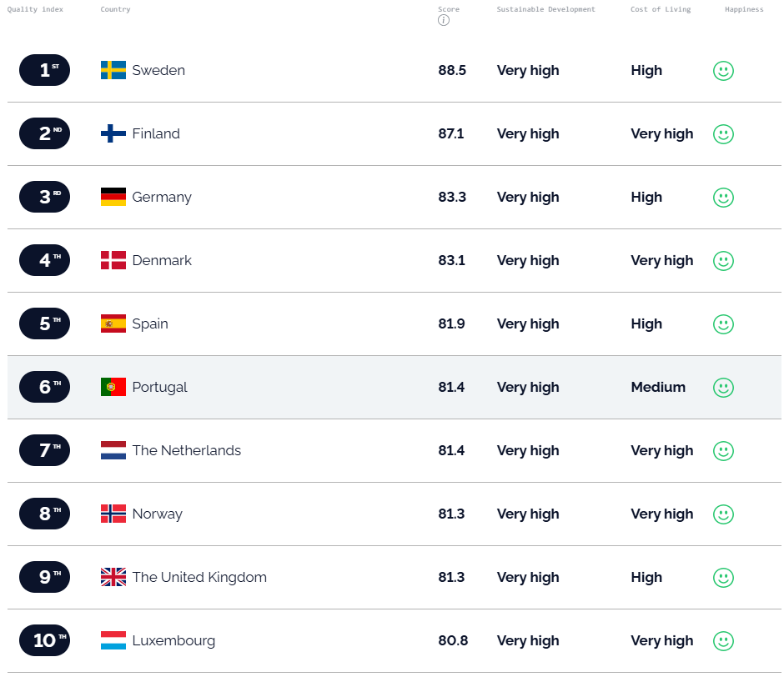Click the 1st rank badge
The image size is (784, 677).
44,71
